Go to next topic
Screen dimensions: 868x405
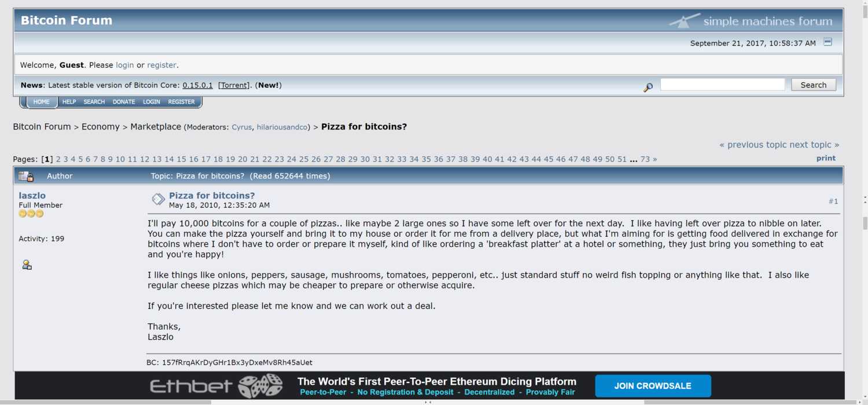pos(814,145)
